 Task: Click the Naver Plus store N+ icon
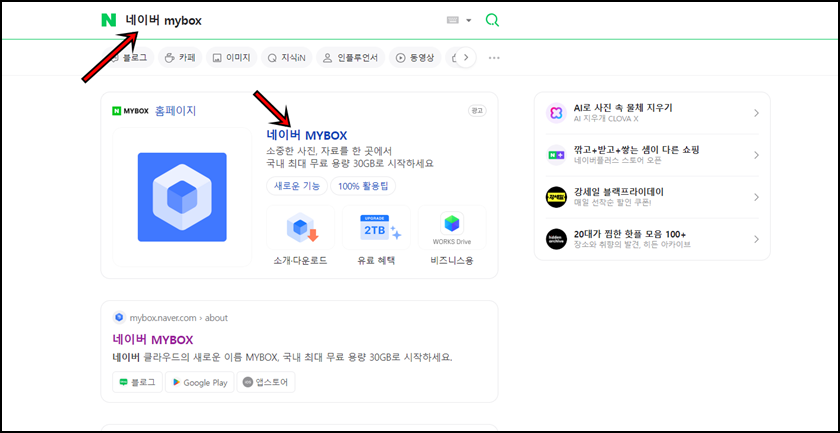(556, 155)
